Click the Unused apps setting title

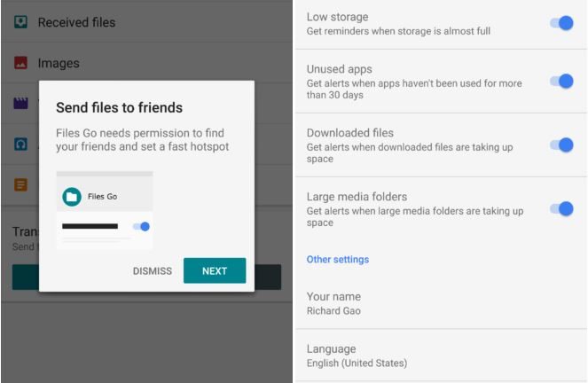(x=339, y=69)
